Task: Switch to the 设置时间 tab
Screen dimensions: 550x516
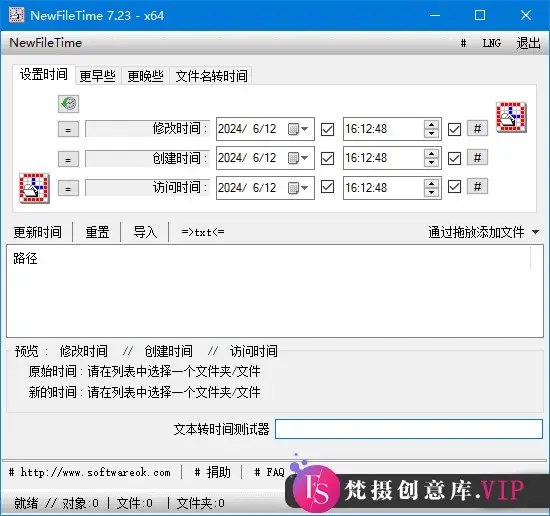Action: point(44,74)
